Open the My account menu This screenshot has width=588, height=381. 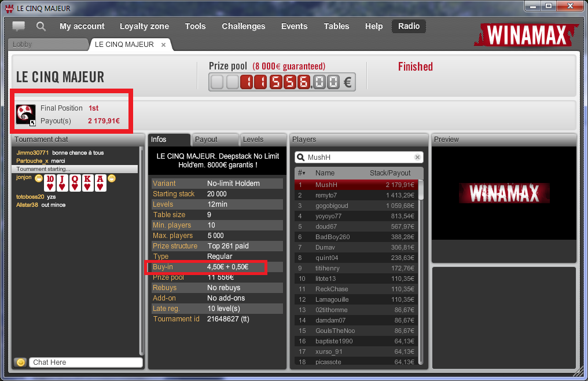[x=82, y=26]
